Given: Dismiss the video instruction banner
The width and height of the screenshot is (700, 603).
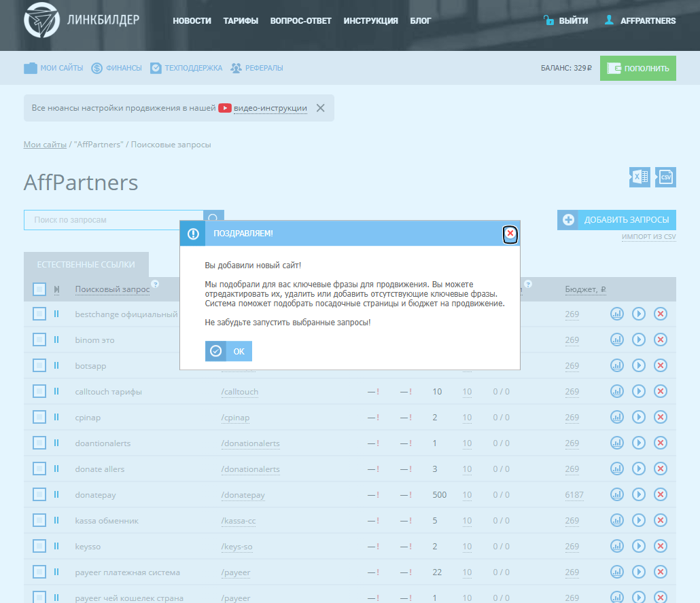Looking at the screenshot, I should click(x=321, y=108).
